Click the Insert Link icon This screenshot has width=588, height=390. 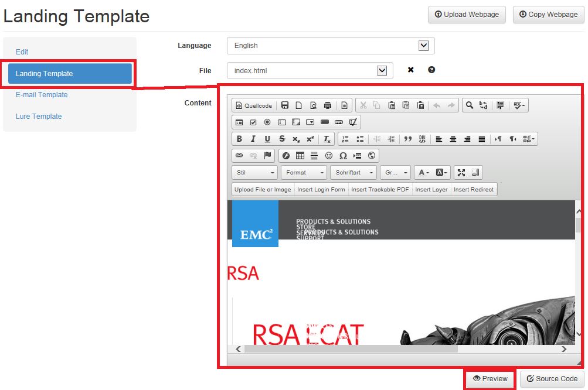[239, 156]
